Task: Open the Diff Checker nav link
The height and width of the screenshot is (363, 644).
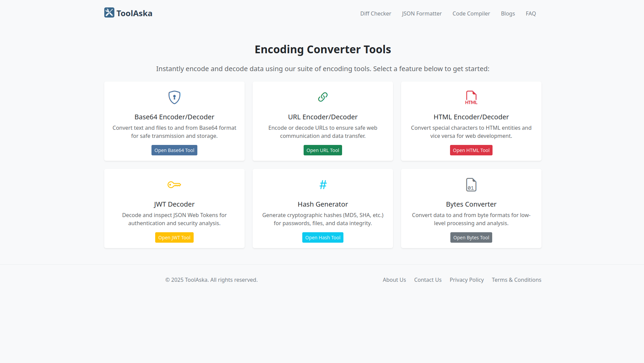Action: [376, 13]
